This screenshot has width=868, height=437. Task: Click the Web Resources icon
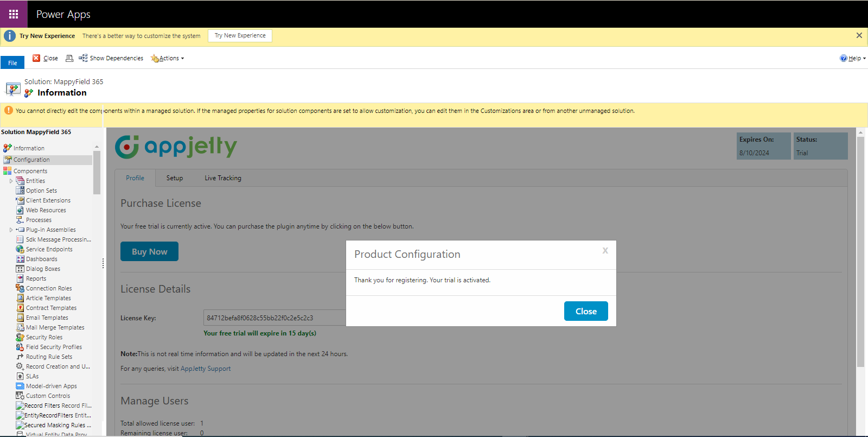coord(20,210)
